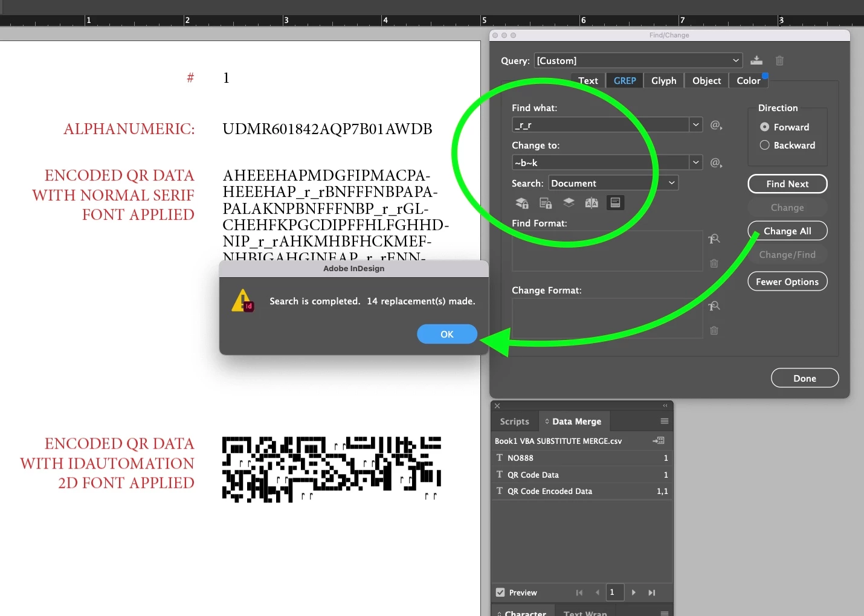Switch to the Text tab

[x=588, y=80]
